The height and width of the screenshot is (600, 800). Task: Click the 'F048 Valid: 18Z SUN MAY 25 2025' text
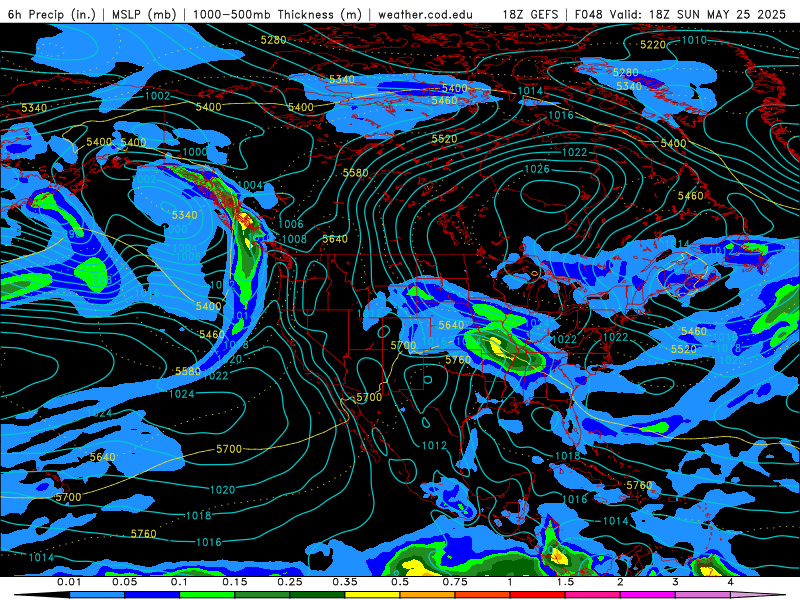tap(680, 14)
